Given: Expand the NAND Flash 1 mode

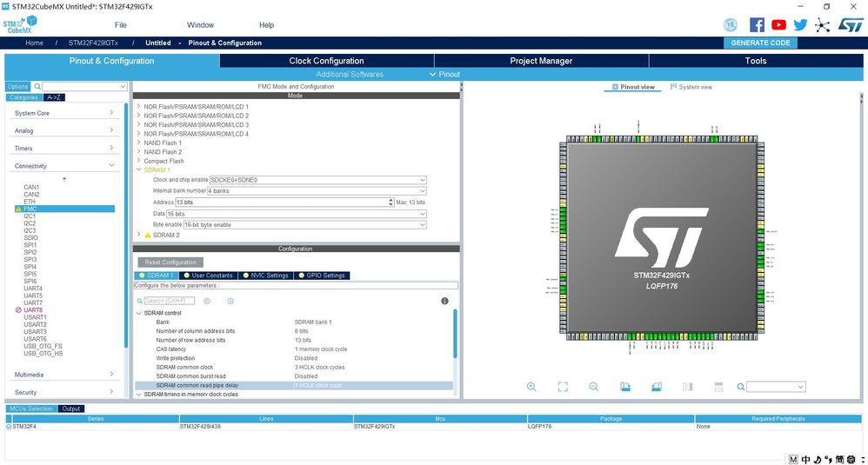Looking at the screenshot, I should click(x=139, y=143).
